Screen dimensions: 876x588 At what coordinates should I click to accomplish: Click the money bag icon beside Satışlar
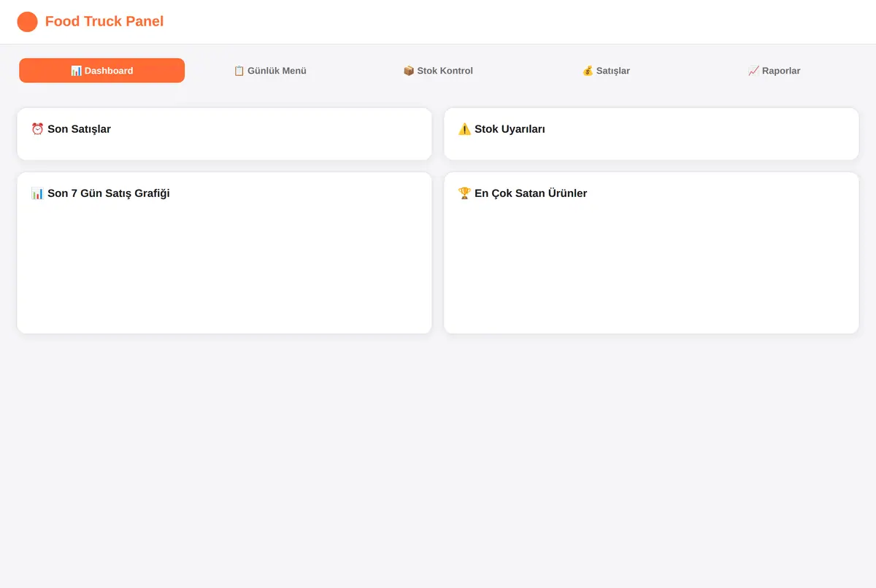pos(588,71)
